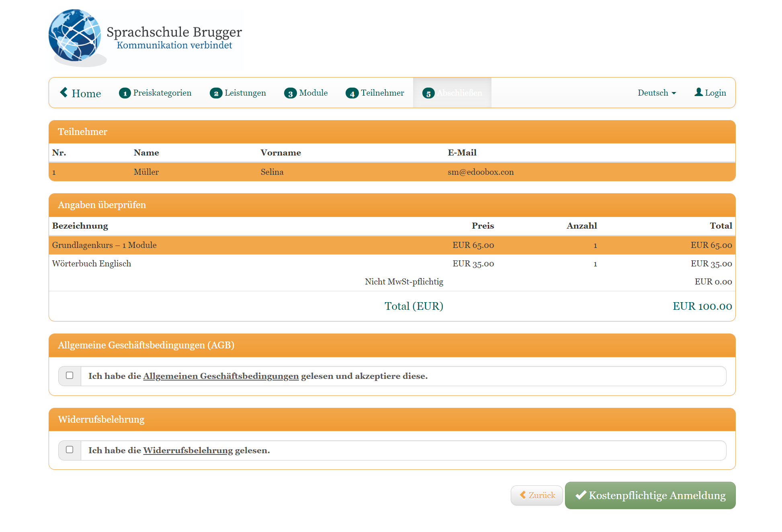This screenshot has height=532, width=782.
Task: Click the step 5 Abschließen circle icon
Action: [x=428, y=93]
